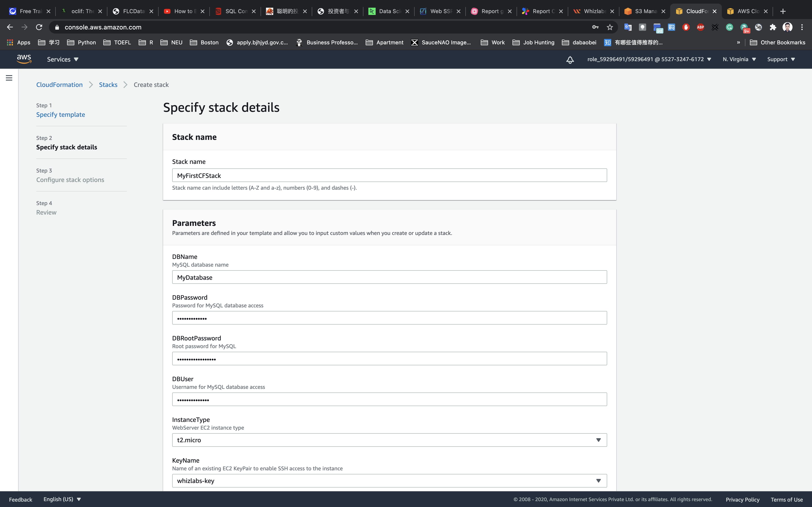This screenshot has height=507, width=812.
Task: Open the N. Virginia region selector
Action: (x=739, y=59)
